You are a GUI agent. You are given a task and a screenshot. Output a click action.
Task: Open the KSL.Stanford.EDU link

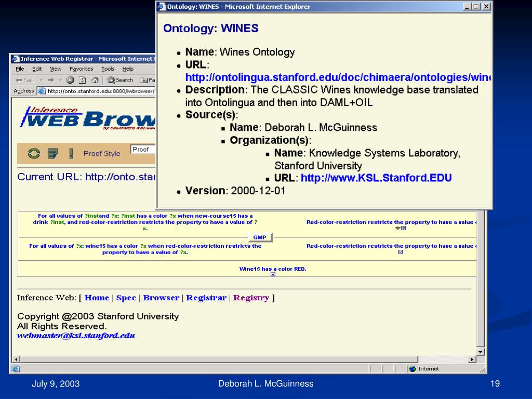376,178
